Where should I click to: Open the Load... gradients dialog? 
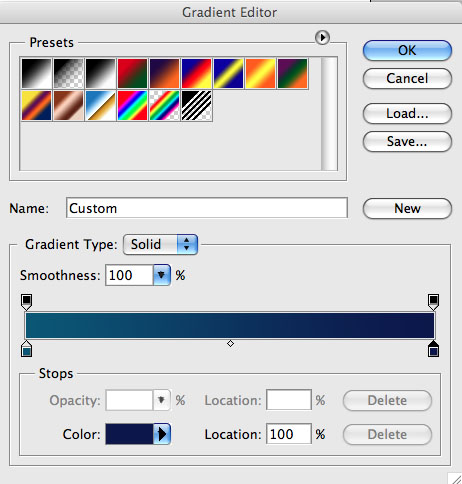pyautogui.click(x=407, y=114)
